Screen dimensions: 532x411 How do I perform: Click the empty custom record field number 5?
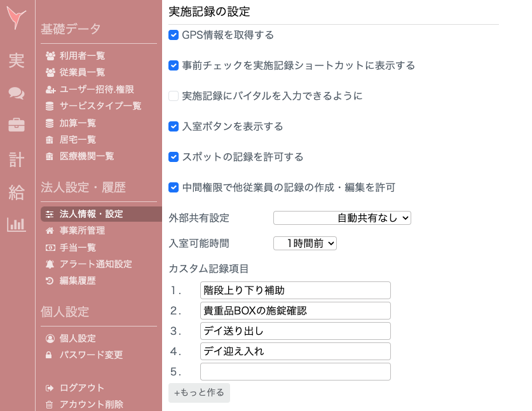click(x=295, y=372)
